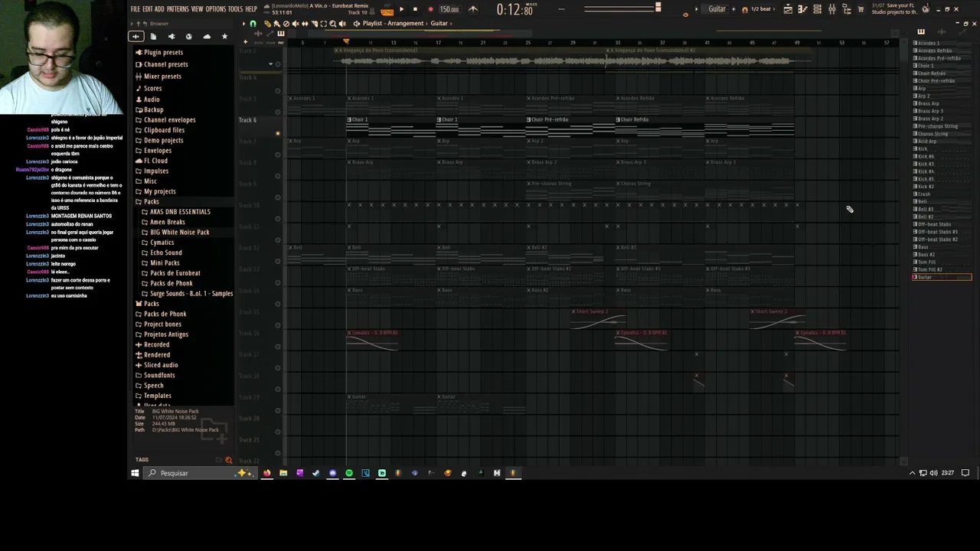Click the orange search icon beside TAGS
Viewport: 980px width, 551px height.
[228, 460]
